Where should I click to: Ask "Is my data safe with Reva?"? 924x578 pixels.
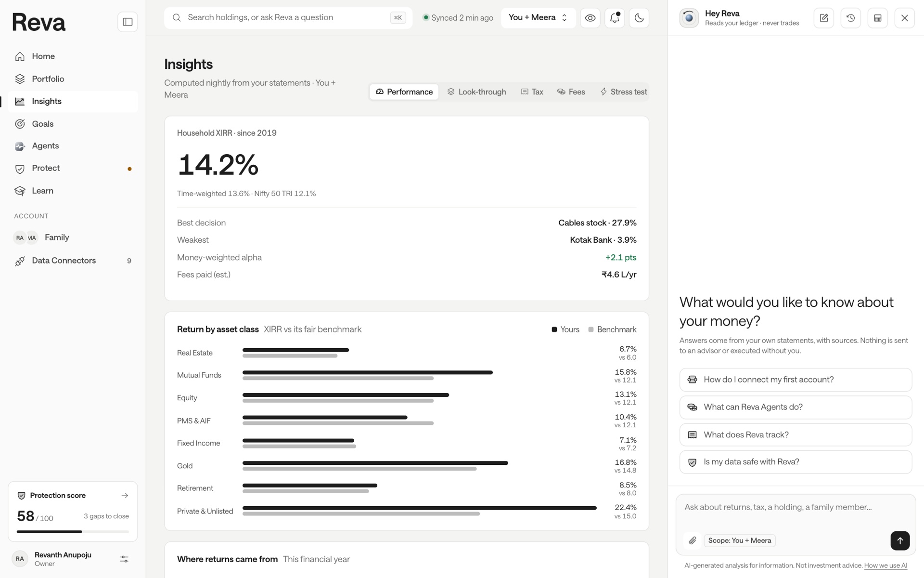(x=796, y=462)
